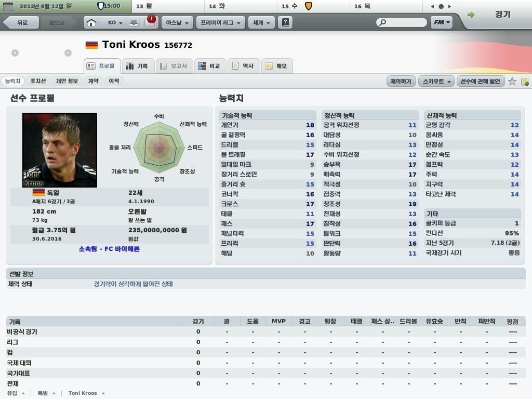Screen dimensions: 532x399
Task: Open the news inbox with red alert
Action: [150, 21]
